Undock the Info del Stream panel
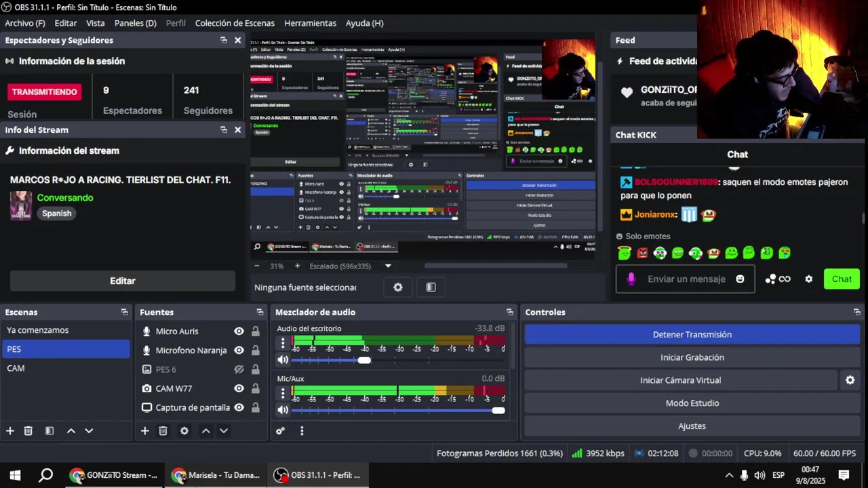Image resolution: width=868 pixels, height=488 pixels. pyautogui.click(x=224, y=130)
